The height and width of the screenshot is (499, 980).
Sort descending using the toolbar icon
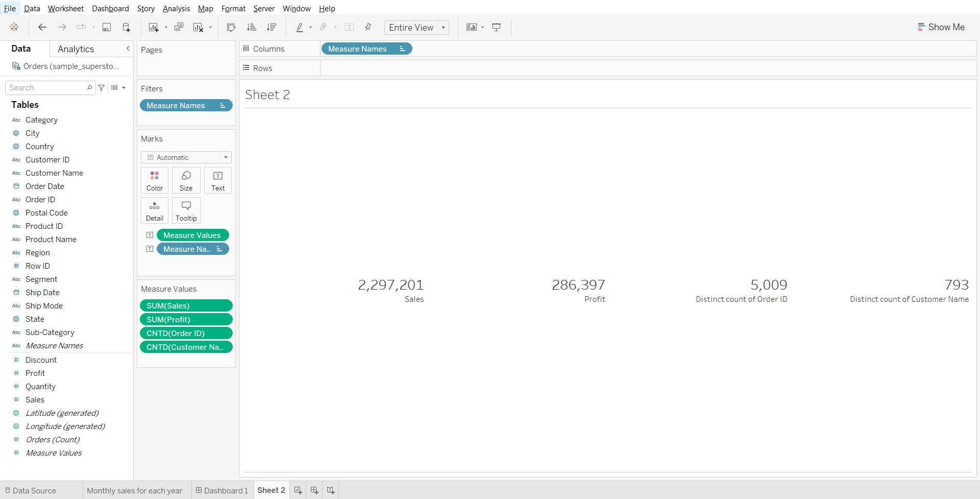pos(272,28)
